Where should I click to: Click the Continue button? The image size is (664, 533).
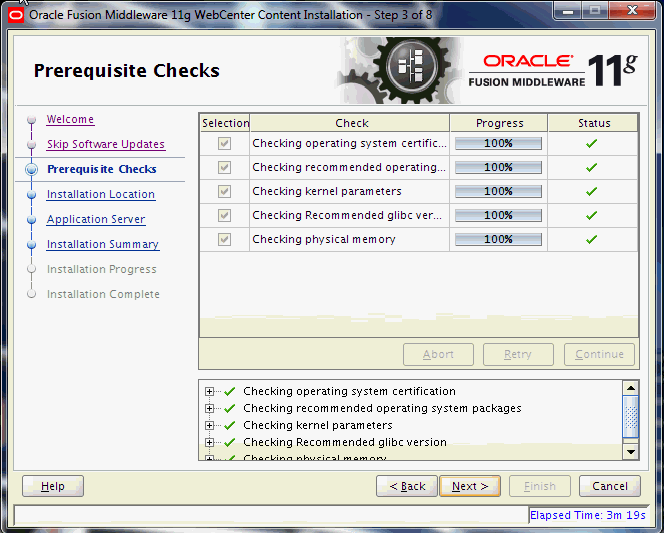[599, 354]
